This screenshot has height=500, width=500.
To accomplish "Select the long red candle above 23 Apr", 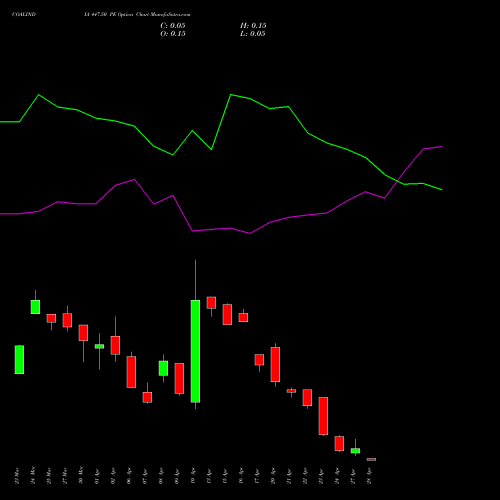I will point(323,416).
